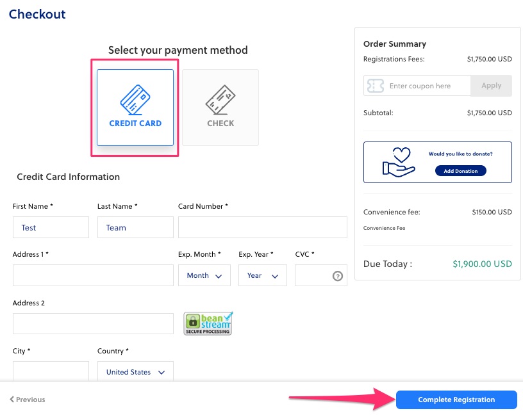Click into the City field
Image resolution: width=523 pixels, height=420 pixels.
pyautogui.click(x=51, y=371)
